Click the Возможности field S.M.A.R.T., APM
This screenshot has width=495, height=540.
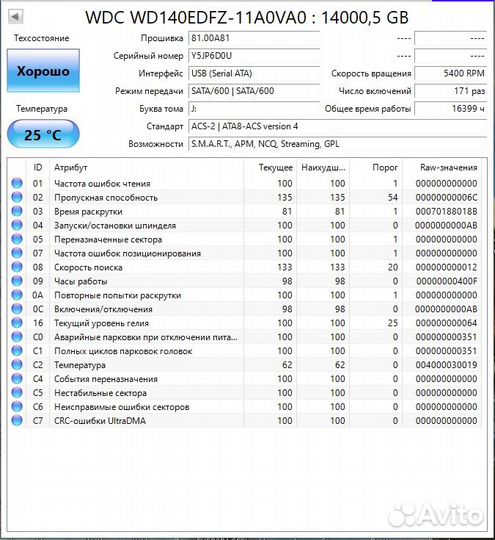click(338, 144)
